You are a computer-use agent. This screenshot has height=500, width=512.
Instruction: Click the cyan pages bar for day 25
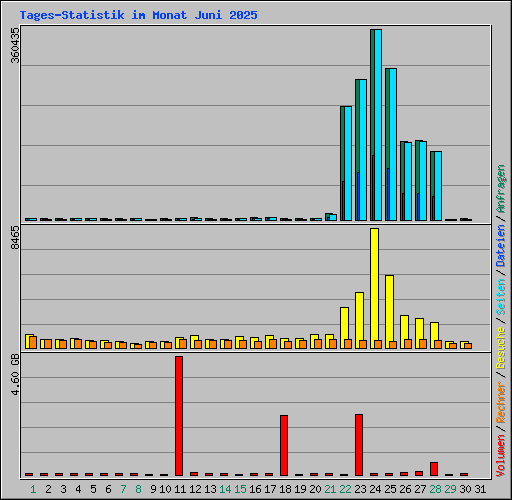coord(393,144)
